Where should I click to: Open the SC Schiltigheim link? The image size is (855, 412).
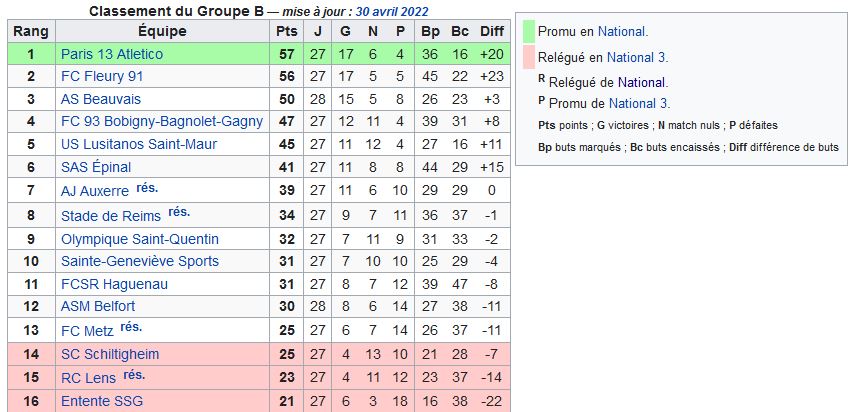[x=110, y=354]
